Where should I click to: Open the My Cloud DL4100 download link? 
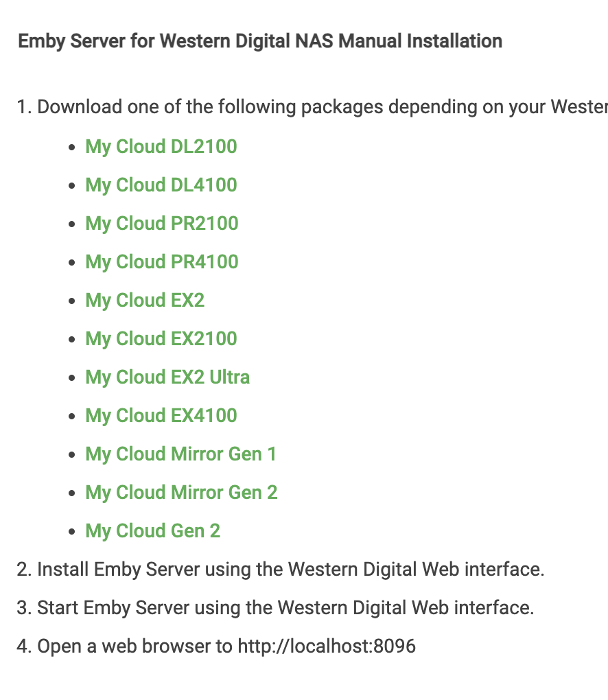(x=161, y=185)
